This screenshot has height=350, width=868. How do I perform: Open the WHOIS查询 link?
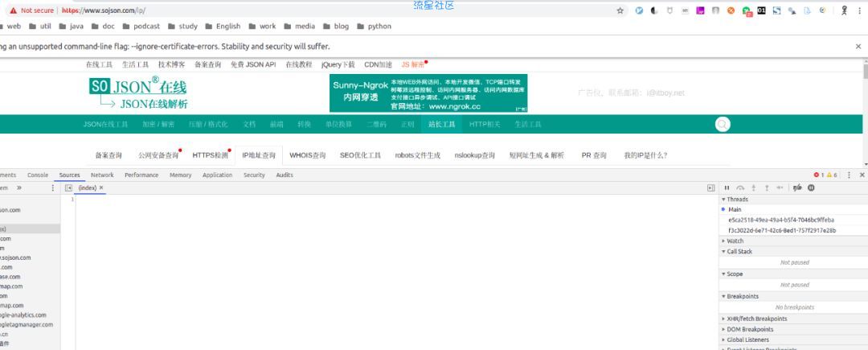[308, 155]
